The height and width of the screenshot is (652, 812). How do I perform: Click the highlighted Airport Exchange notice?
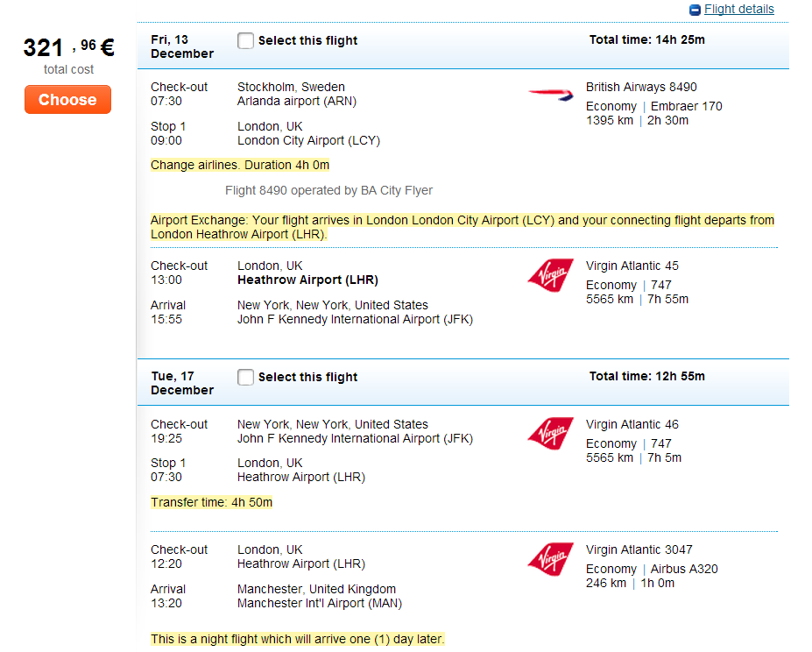462,228
